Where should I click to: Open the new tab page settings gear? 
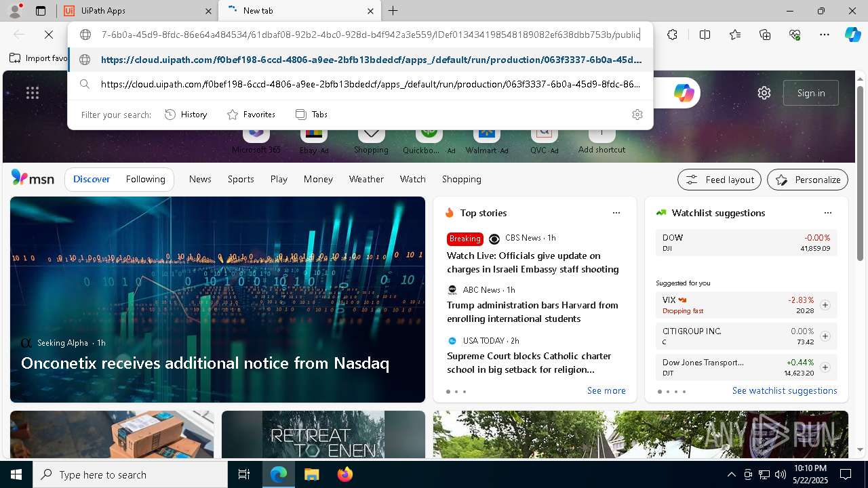click(764, 93)
